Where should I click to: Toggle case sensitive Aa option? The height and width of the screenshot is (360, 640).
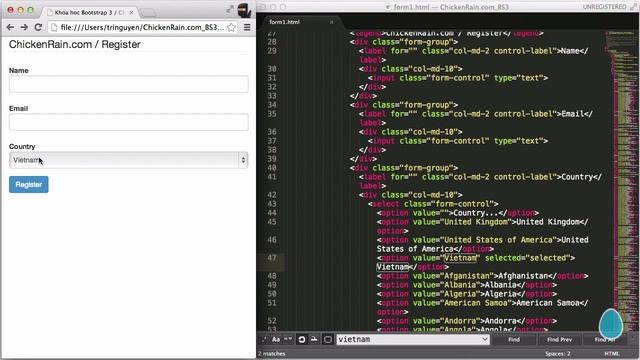coord(276,339)
